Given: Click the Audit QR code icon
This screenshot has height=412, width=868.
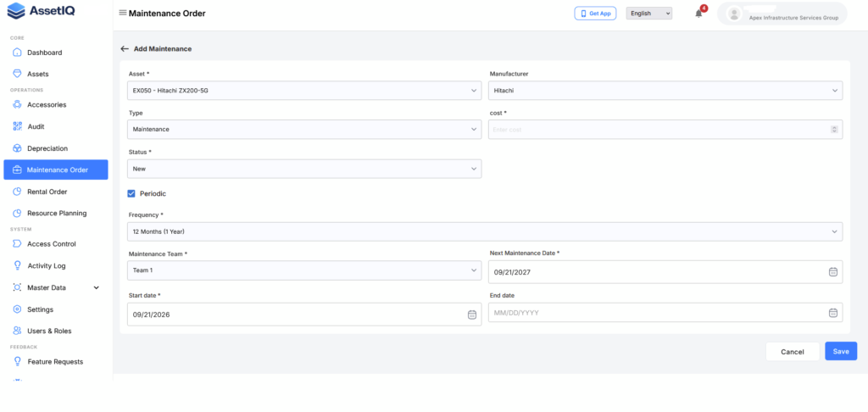Looking at the screenshot, I should pos(17,126).
